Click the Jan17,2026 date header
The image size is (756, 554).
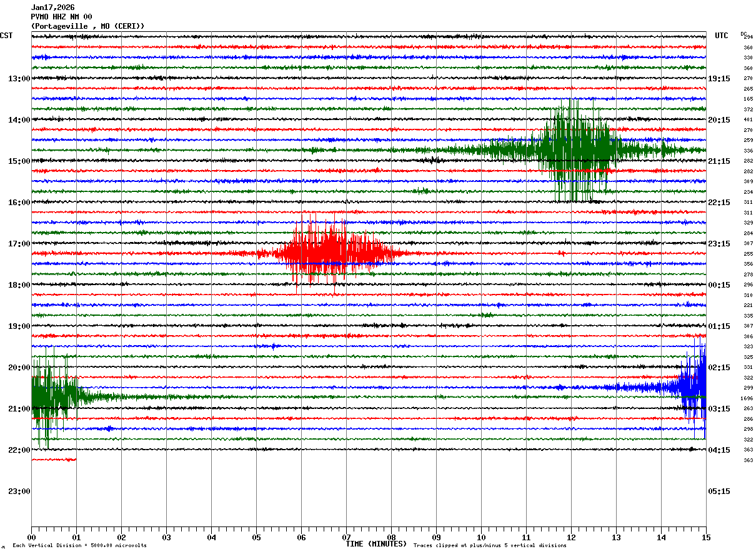[x=52, y=8]
